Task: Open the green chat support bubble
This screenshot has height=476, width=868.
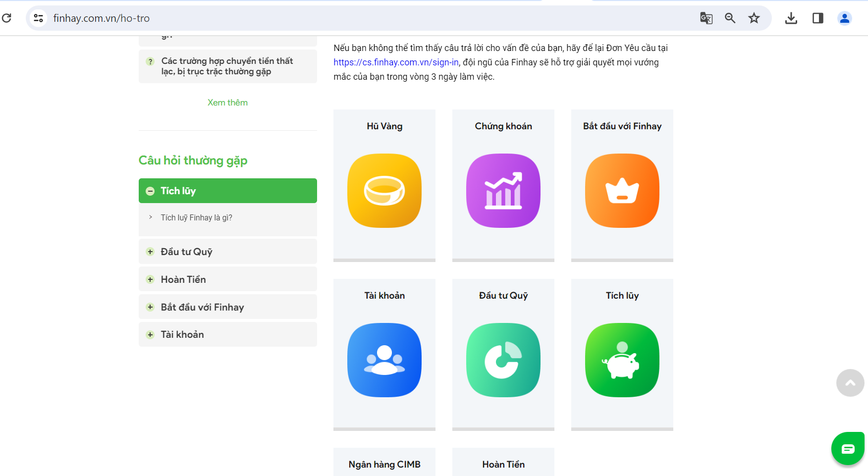Action: 848,449
